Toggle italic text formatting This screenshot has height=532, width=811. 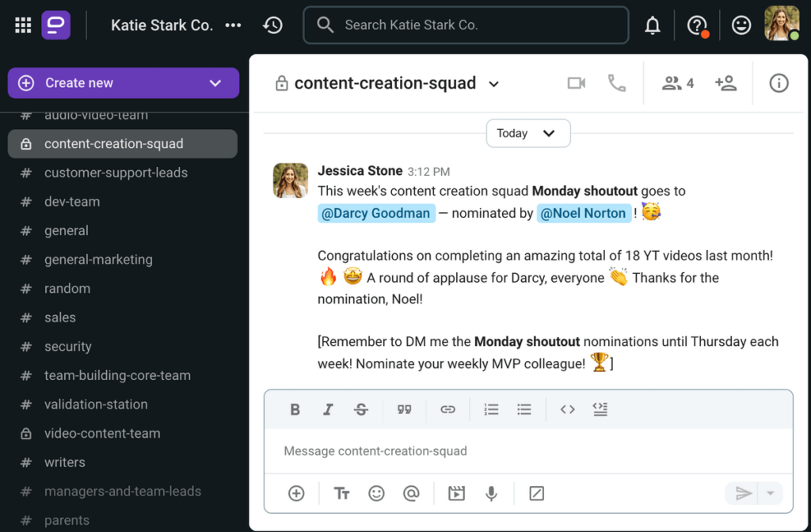(328, 409)
